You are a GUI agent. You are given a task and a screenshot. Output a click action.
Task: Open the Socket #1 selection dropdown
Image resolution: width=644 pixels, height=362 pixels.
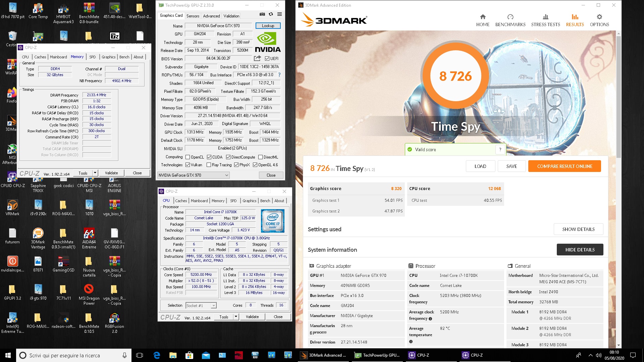click(201, 305)
